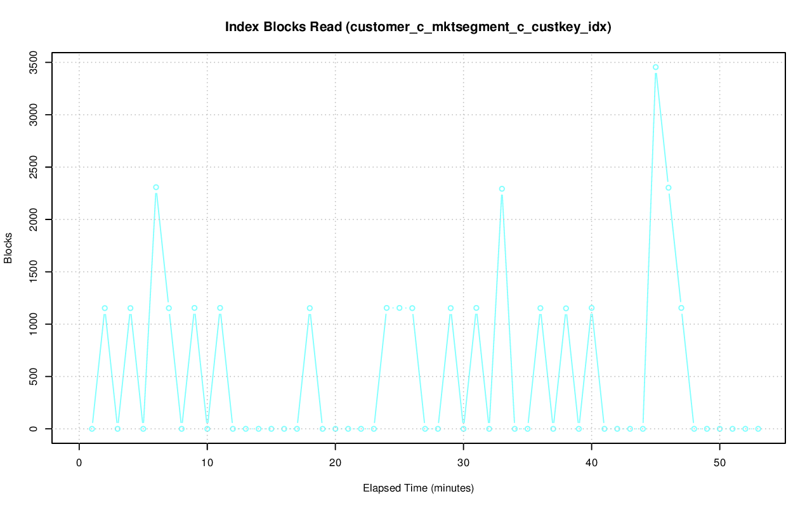Select the data marker at minute 25
Viewport: 812px width, 508px height.
pos(400,308)
